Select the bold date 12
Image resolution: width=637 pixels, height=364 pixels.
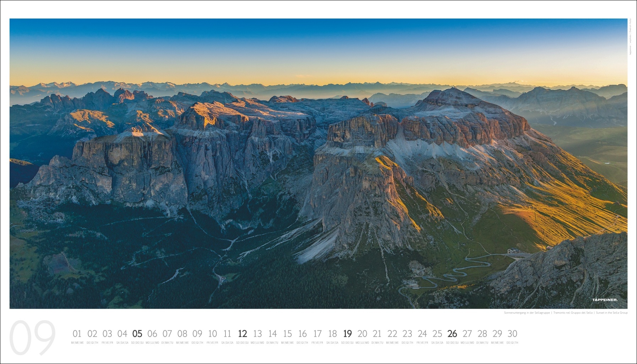tap(242, 334)
